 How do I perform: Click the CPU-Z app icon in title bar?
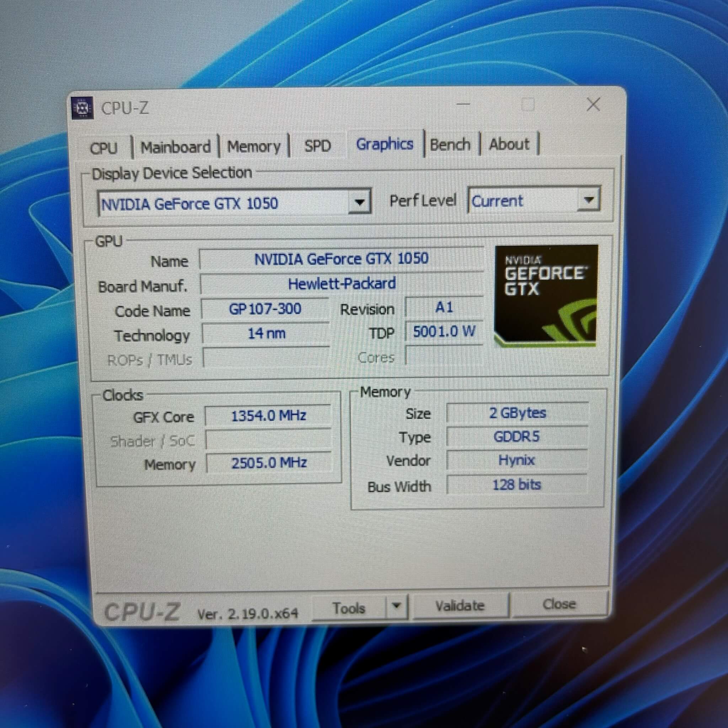(82, 108)
